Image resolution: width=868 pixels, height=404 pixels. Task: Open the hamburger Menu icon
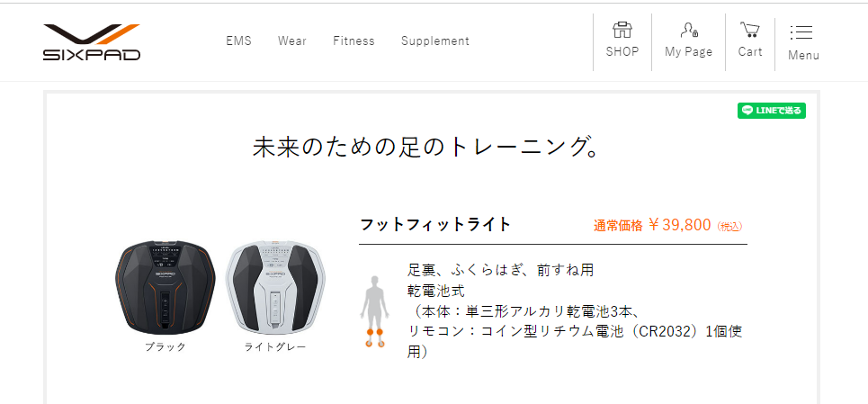point(801,32)
